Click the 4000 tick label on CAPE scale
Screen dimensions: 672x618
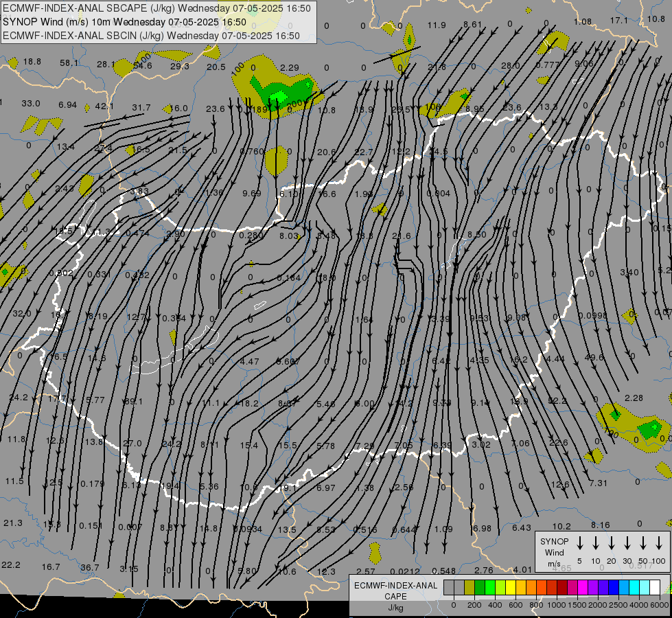639,605
